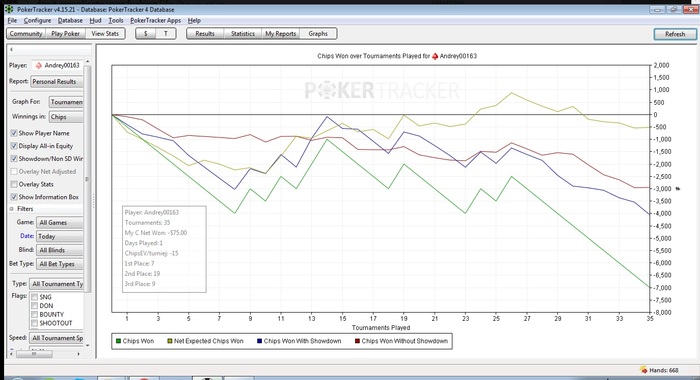Click the Refresh button
700x380 pixels.
(675, 34)
